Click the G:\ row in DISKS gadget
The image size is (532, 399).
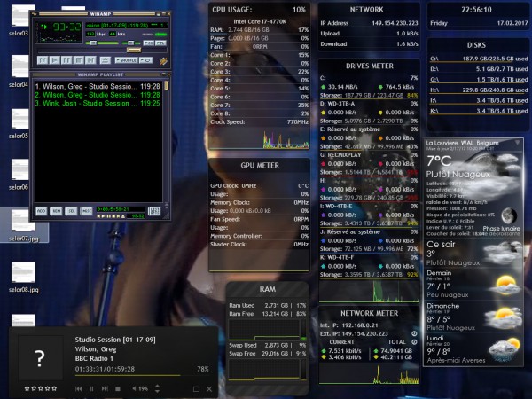point(479,80)
